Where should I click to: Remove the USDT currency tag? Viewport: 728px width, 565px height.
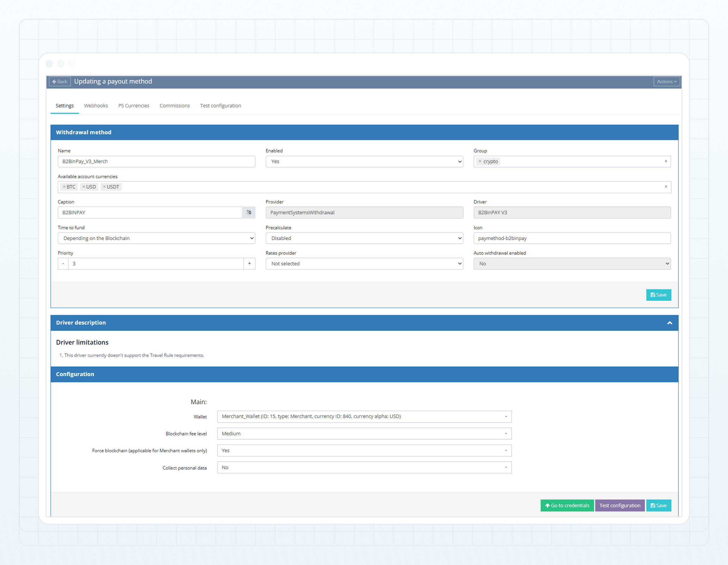point(104,187)
